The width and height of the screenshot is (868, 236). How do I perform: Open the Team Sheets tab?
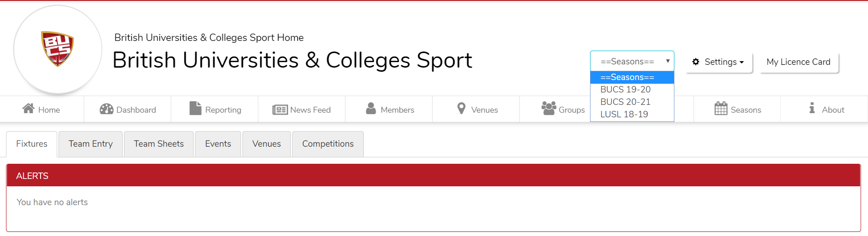tap(159, 144)
